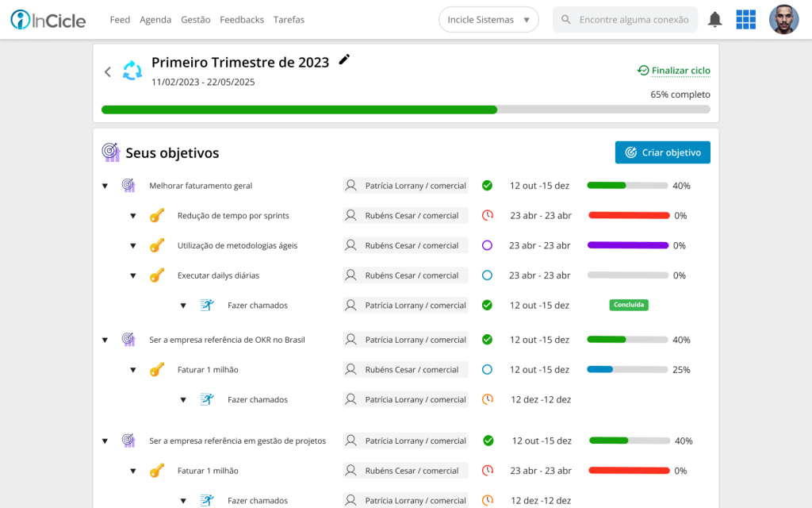This screenshot has width=812, height=508.
Task: Open the blue apps grid menu
Action: click(x=745, y=18)
